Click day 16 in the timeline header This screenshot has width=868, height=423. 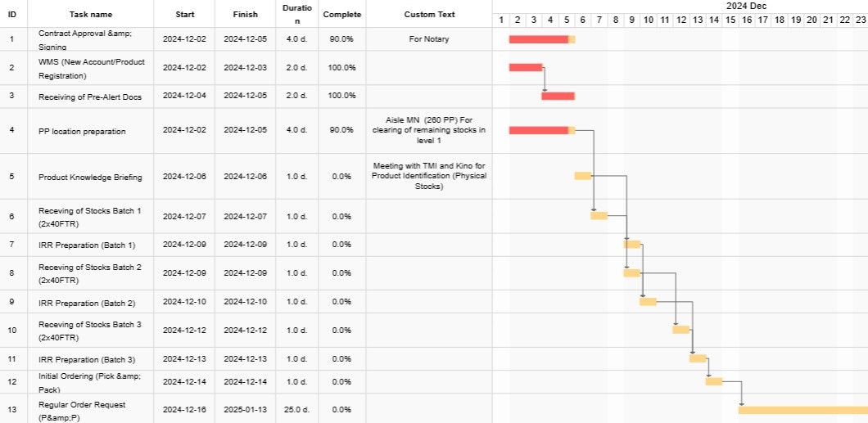coord(746,20)
